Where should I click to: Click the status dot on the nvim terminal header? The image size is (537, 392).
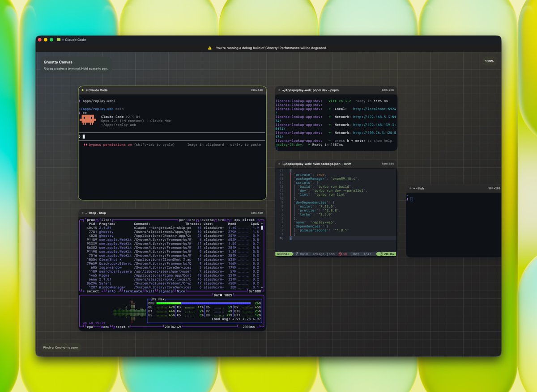coord(279,164)
